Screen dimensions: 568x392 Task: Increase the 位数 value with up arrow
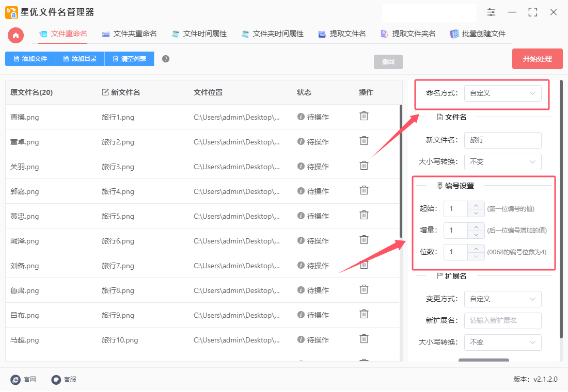pyautogui.click(x=476, y=249)
